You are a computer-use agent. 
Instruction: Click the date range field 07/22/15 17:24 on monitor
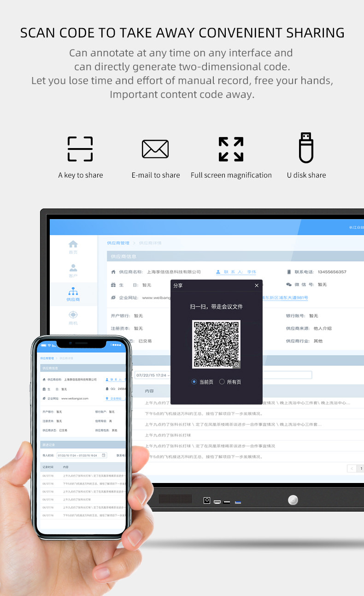[223, 375]
